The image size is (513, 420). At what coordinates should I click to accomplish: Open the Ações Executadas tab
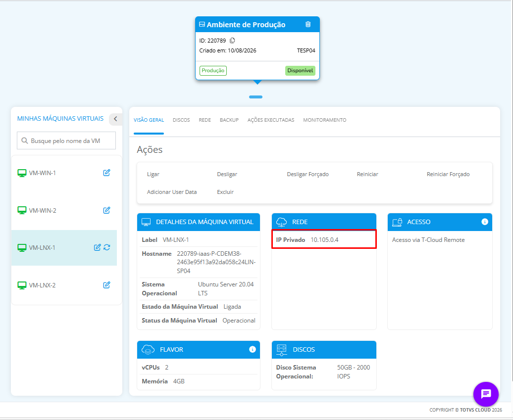click(x=270, y=120)
